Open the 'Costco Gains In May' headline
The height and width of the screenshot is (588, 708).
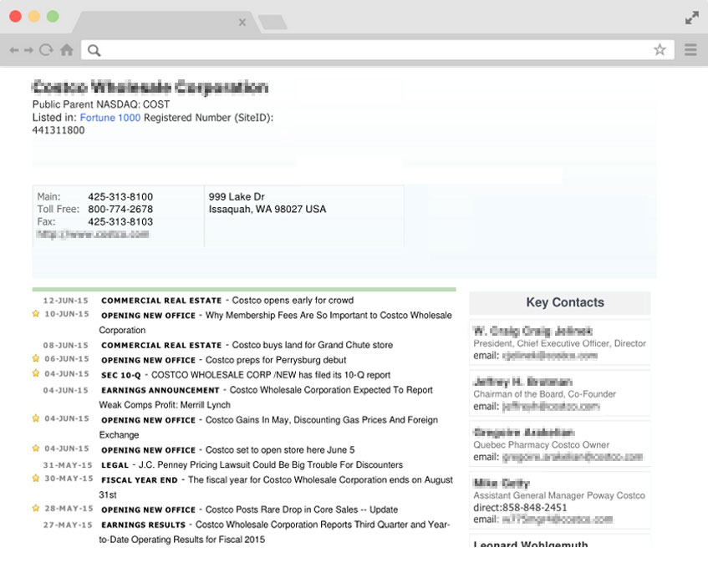(x=268, y=428)
